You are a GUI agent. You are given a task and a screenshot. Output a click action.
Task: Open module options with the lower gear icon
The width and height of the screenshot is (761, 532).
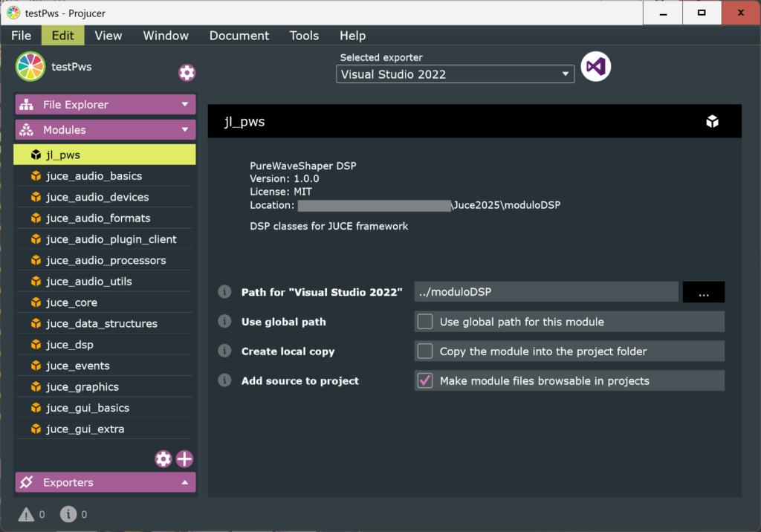[163, 458]
